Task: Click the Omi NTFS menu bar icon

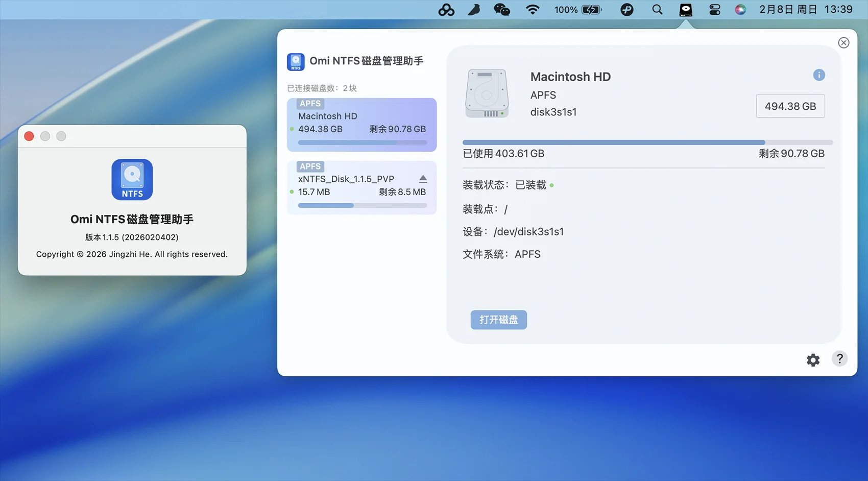Action: click(x=685, y=10)
